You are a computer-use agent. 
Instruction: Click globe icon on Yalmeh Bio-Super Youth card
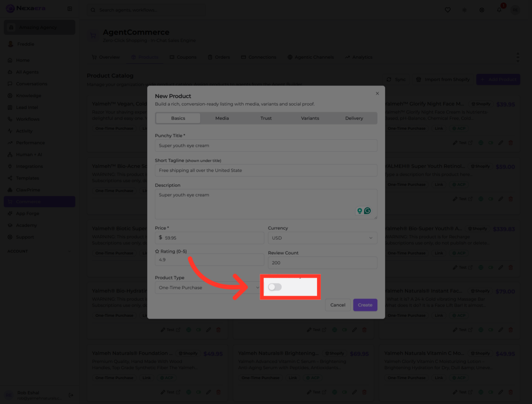click(481, 267)
